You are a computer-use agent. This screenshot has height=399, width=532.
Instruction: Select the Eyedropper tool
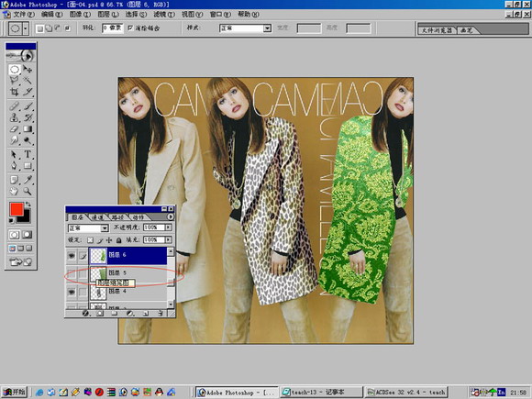(x=28, y=180)
